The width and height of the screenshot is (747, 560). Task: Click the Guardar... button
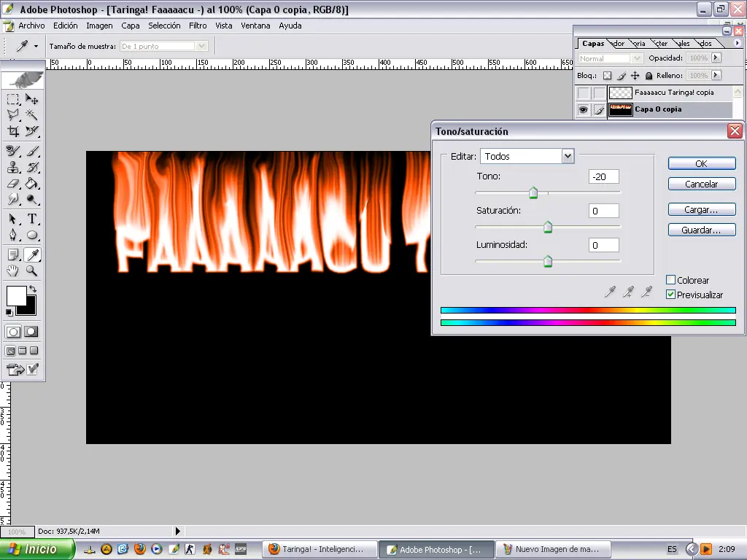[702, 230]
